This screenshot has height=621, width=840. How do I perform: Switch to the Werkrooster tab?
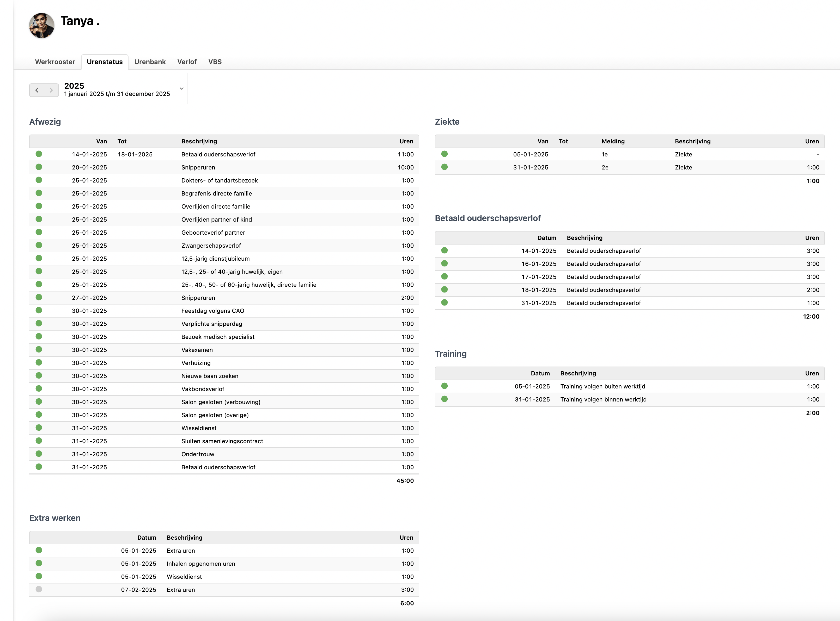(55, 62)
